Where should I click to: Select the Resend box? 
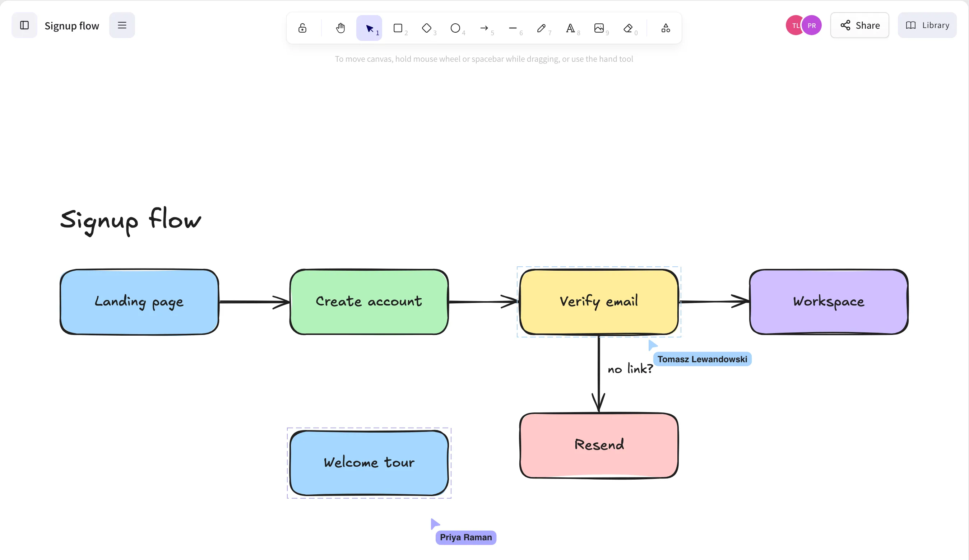tap(599, 445)
